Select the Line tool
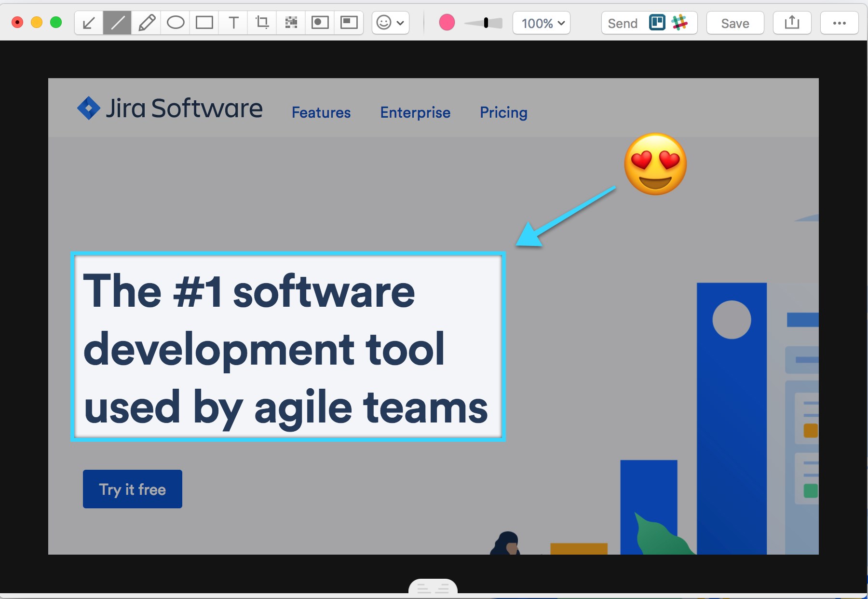Viewport: 868px width, 599px height. (117, 23)
